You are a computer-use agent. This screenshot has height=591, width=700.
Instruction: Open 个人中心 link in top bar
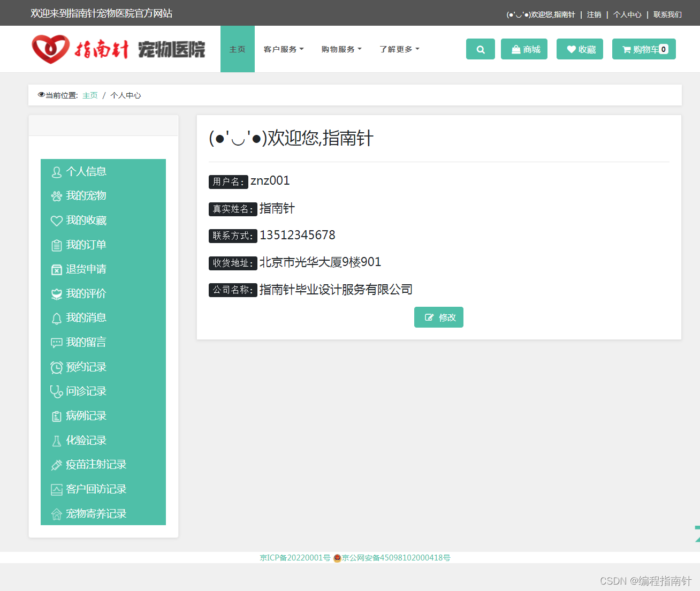627,14
